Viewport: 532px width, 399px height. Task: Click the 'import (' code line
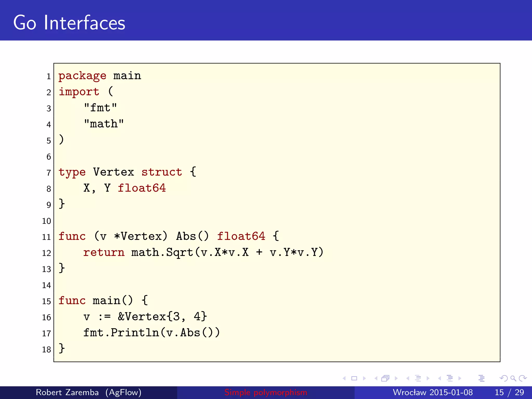tap(86, 92)
